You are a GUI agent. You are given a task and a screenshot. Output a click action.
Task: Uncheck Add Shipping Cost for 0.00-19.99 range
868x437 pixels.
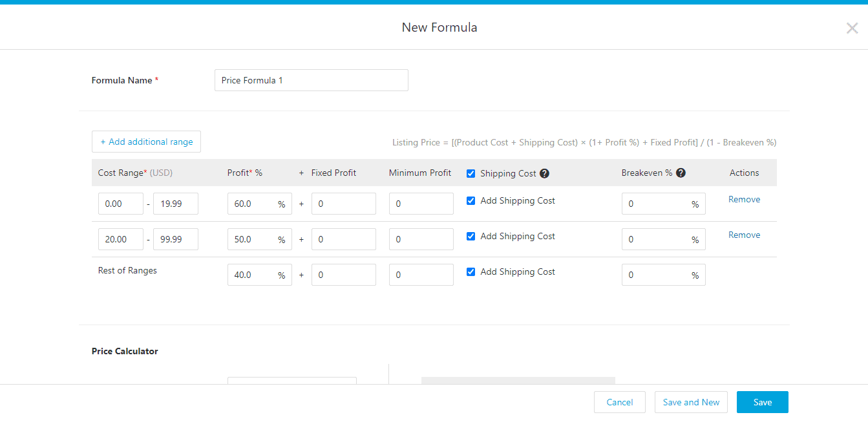pos(471,201)
